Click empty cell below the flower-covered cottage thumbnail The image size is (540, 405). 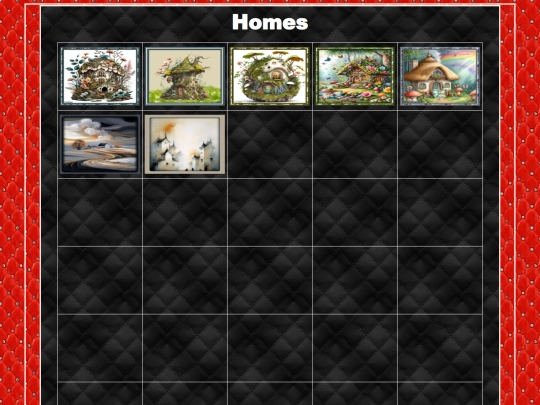[355, 144]
